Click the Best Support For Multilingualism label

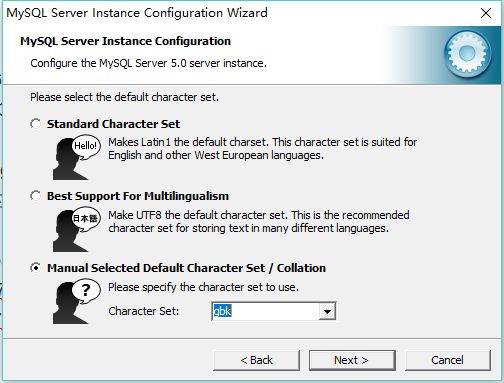point(138,196)
